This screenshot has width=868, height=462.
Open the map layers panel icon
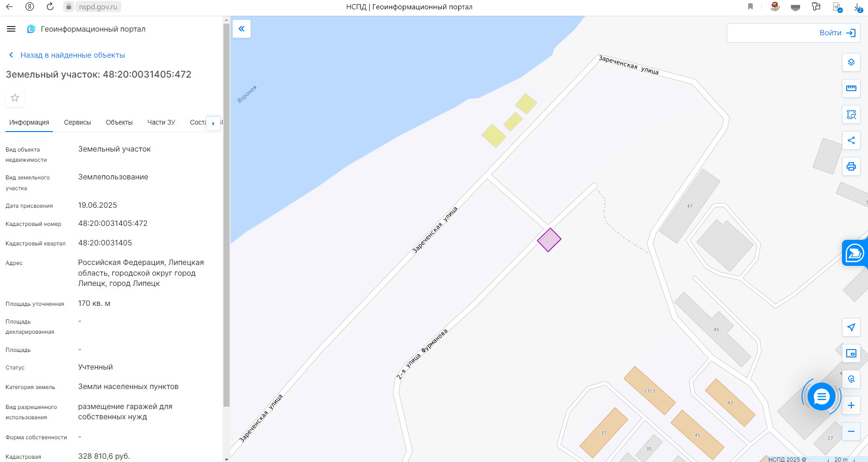pos(851,62)
